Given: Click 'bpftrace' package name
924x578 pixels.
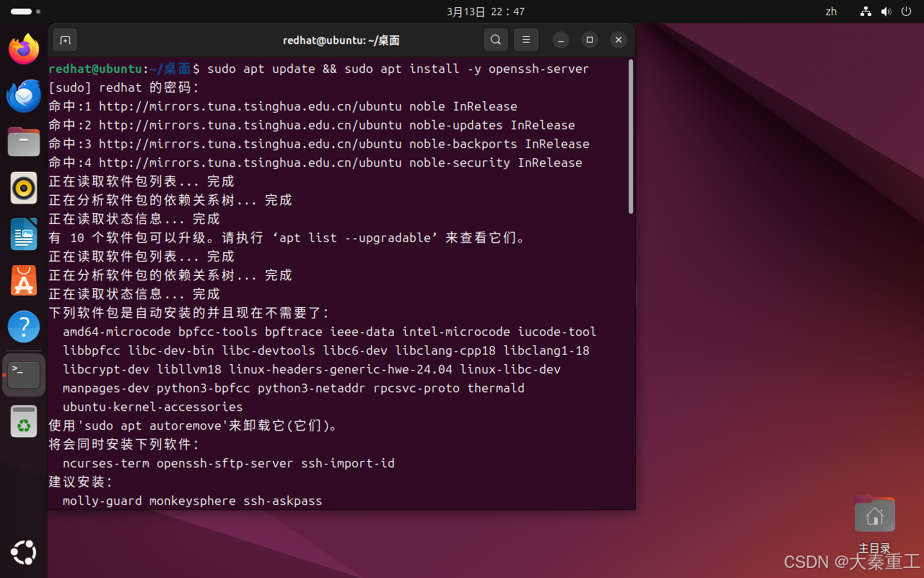Looking at the screenshot, I should (294, 332).
